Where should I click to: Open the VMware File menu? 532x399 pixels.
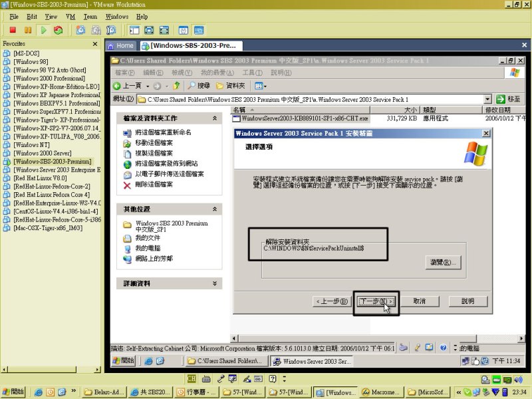(x=14, y=17)
